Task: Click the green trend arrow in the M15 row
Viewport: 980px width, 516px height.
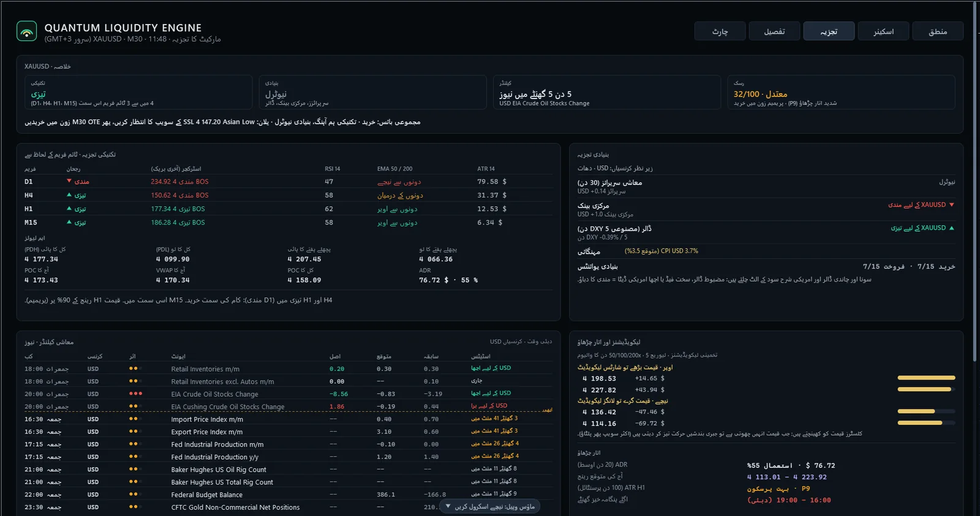Action: point(69,222)
